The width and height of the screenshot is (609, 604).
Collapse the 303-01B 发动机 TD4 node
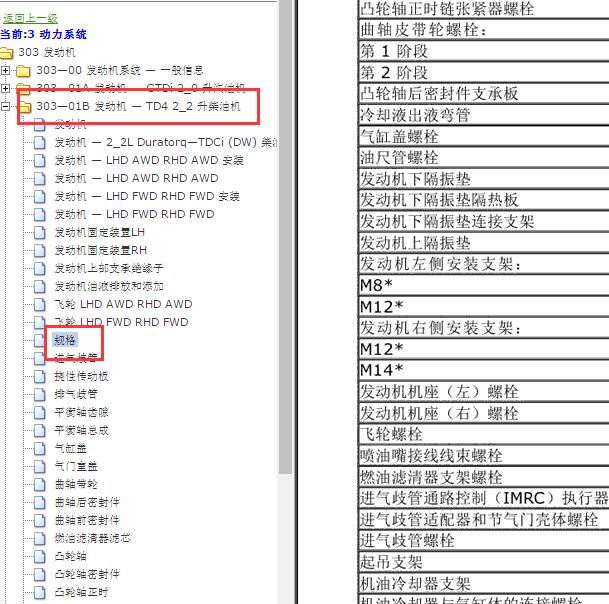click(5, 106)
